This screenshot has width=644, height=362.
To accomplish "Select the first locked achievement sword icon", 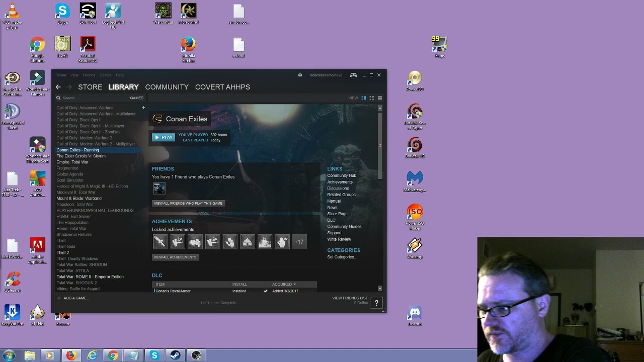I will [x=160, y=242].
